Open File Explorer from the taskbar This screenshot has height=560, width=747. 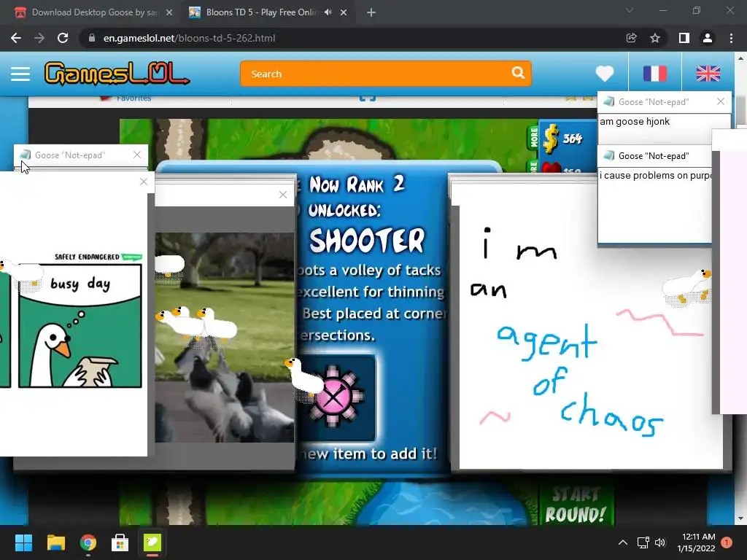pos(55,542)
